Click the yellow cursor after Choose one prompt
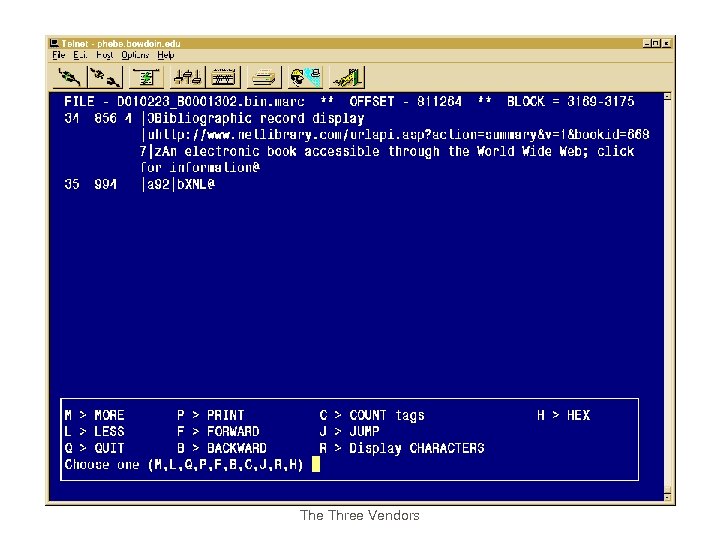Image resolution: width=720 pixels, height=540 pixels. [x=316, y=464]
